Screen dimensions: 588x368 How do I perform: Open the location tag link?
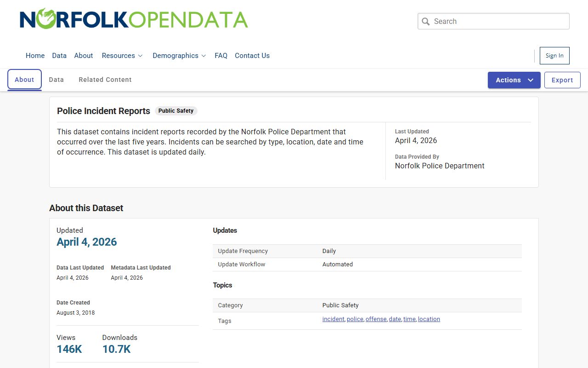[429, 319]
